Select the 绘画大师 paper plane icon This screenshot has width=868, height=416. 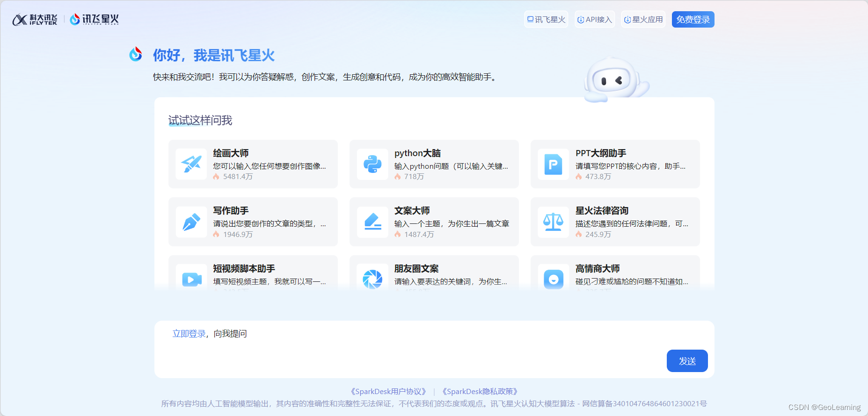tap(191, 164)
